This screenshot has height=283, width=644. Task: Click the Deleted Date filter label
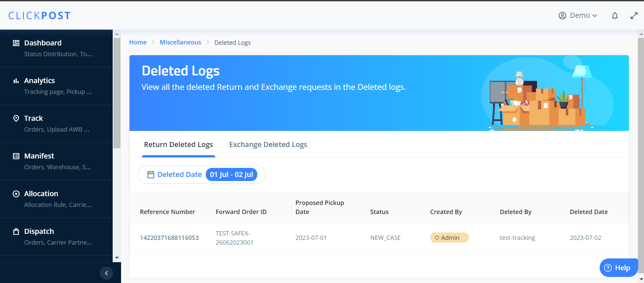180,175
